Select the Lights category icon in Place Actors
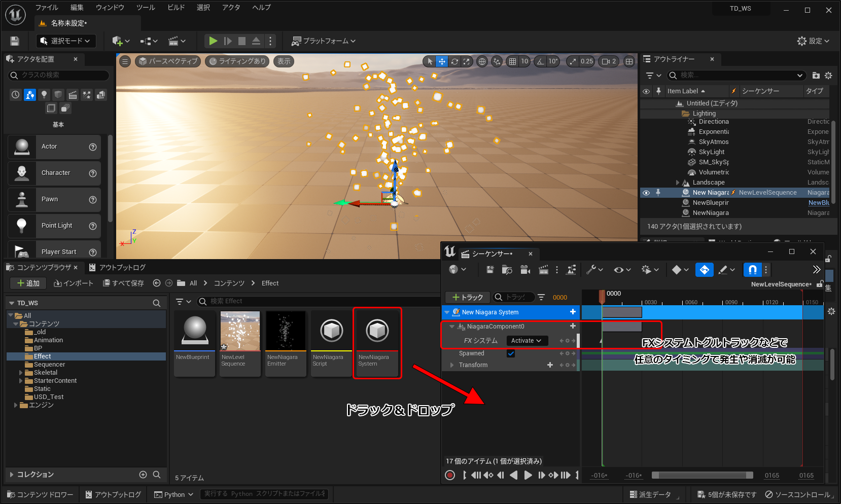 (x=44, y=95)
